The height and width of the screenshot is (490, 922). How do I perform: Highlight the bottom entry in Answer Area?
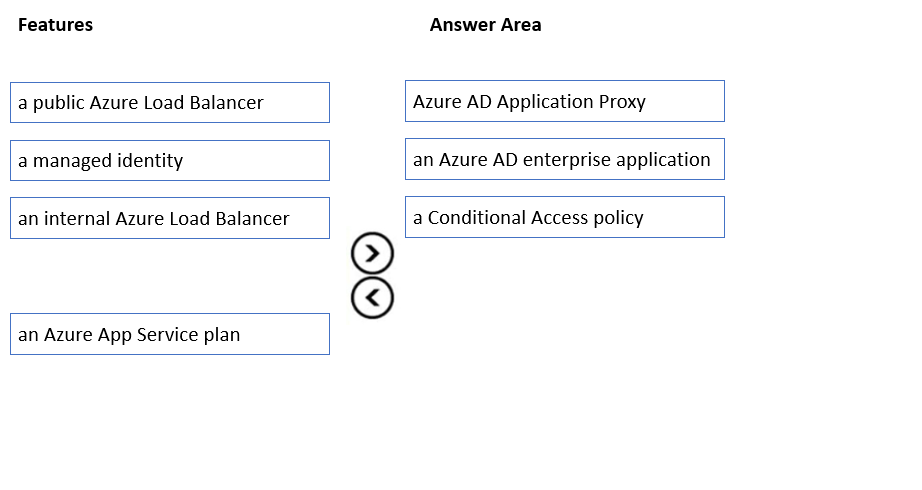(564, 218)
